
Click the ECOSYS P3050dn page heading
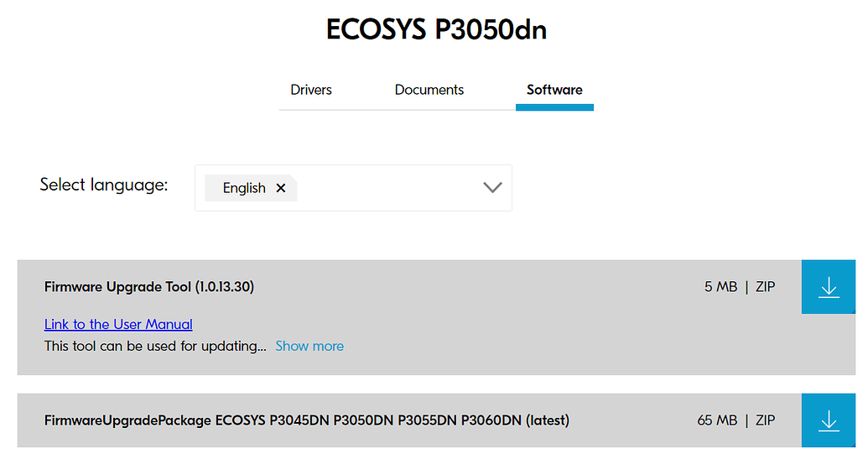point(436,30)
